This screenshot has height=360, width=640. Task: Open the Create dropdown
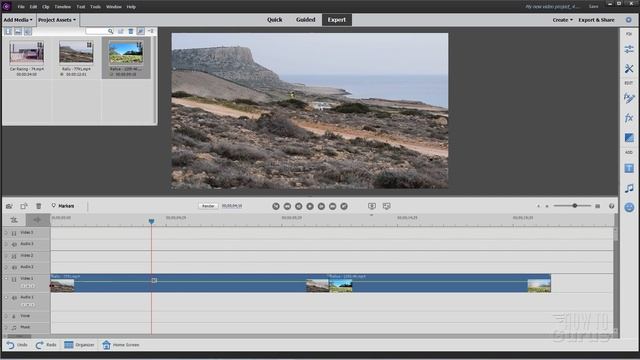pyautogui.click(x=562, y=20)
